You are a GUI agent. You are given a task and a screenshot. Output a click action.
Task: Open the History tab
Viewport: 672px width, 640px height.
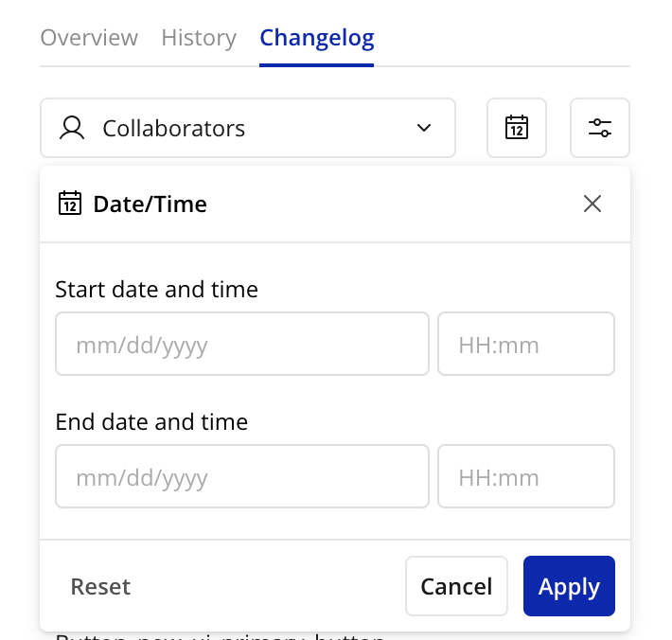(x=199, y=38)
